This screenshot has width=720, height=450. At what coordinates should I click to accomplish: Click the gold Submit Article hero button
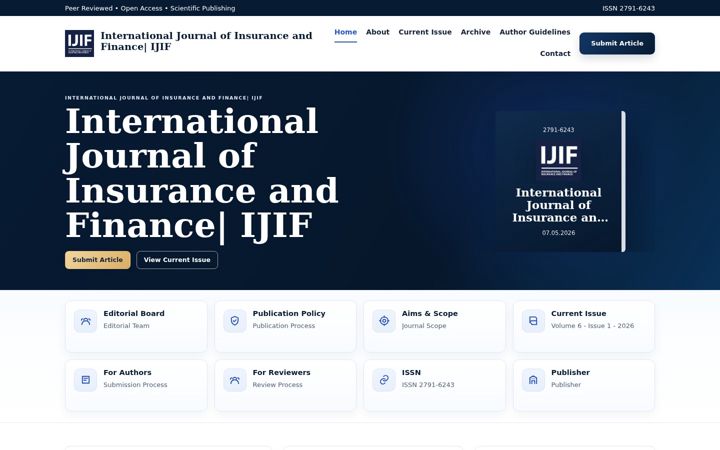97,260
